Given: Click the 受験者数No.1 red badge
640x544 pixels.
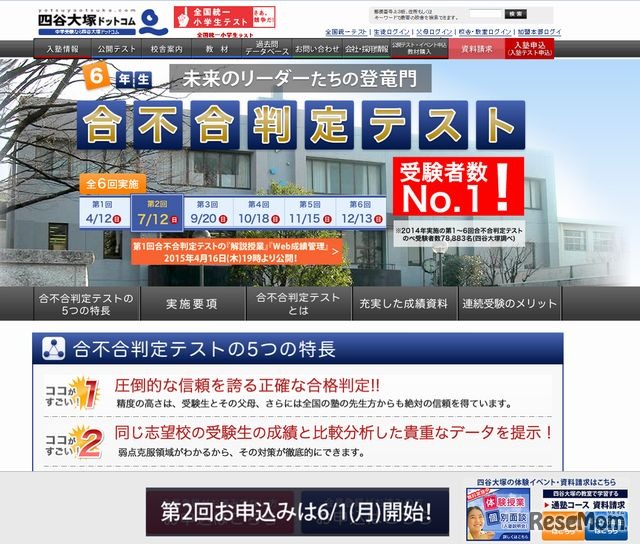Looking at the screenshot, I should (458, 186).
